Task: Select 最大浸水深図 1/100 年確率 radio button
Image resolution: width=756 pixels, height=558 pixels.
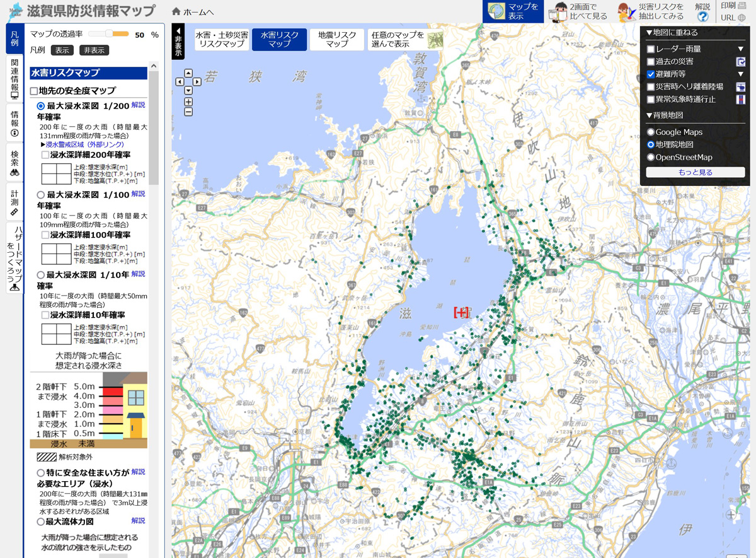Action: [42, 195]
